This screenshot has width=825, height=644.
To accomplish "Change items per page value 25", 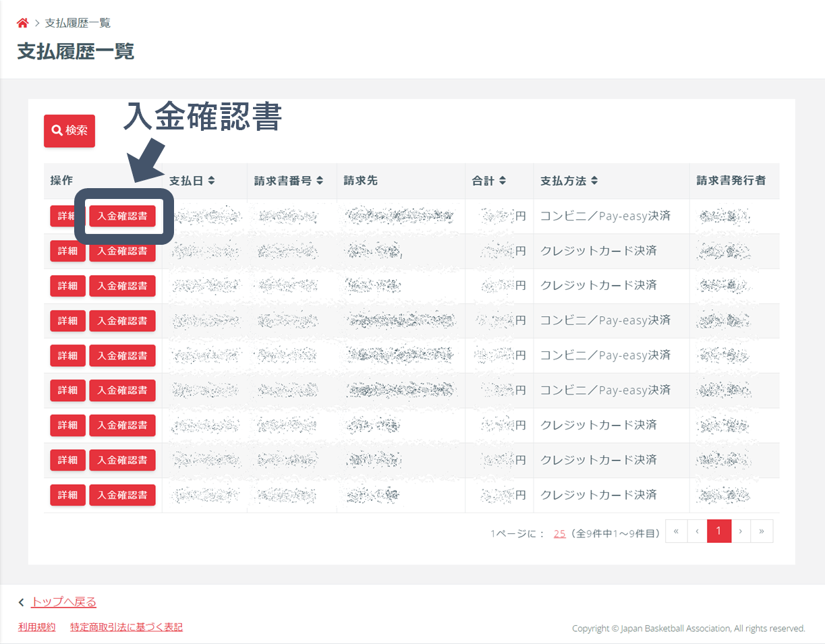I will point(559,533).
